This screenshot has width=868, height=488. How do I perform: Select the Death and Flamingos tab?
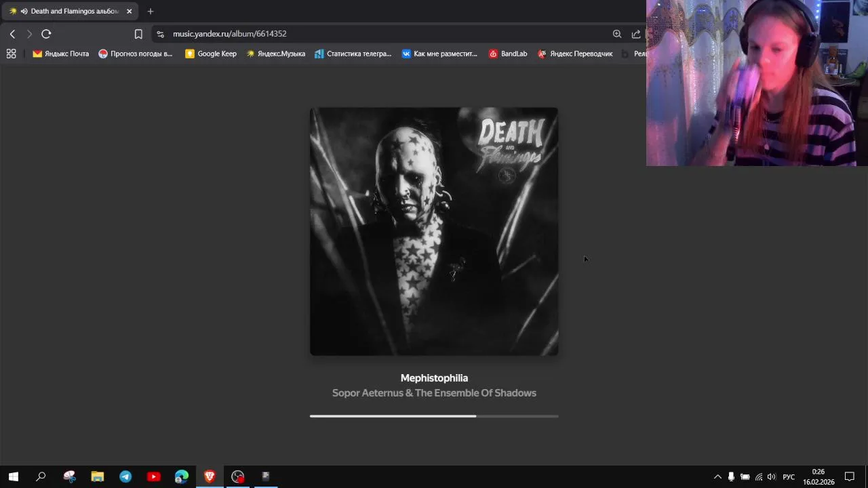tap(70, 11)
